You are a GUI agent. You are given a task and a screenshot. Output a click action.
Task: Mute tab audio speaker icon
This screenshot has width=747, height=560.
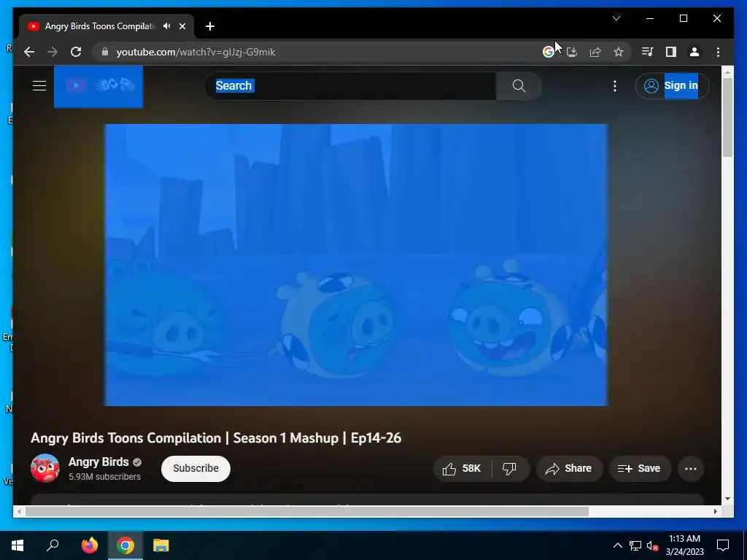(x=167, y=26)
